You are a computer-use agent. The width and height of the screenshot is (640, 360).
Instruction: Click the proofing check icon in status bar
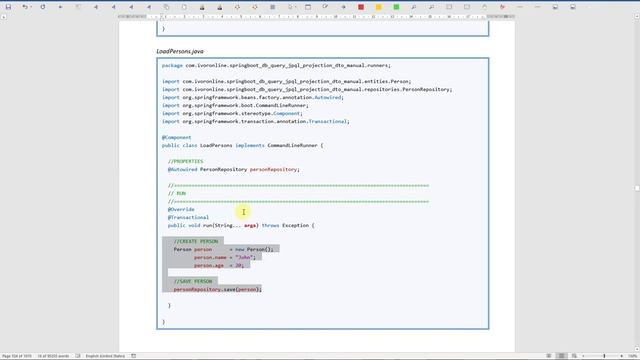(x=78, y=356)
